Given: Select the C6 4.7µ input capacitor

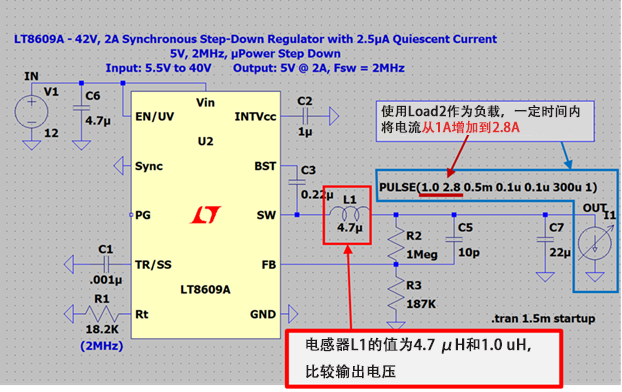Looking at the screenshot, I should tap(81, 108).
